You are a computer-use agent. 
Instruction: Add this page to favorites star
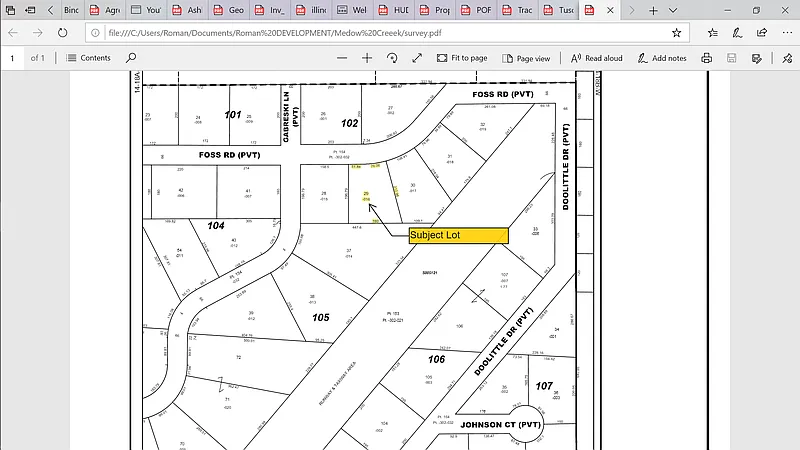coord(677,32)
